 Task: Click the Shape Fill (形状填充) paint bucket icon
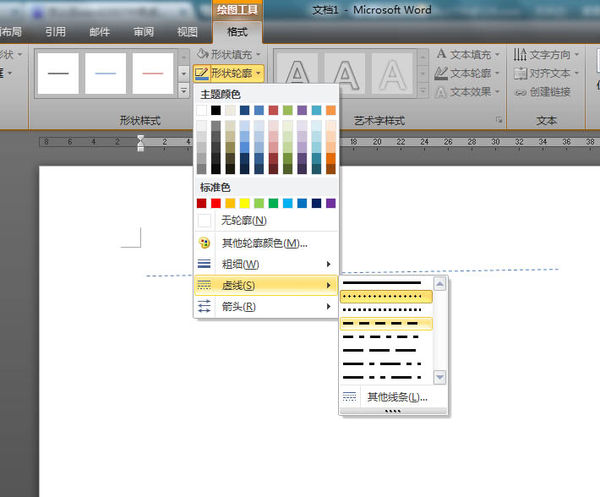(203, 54)
